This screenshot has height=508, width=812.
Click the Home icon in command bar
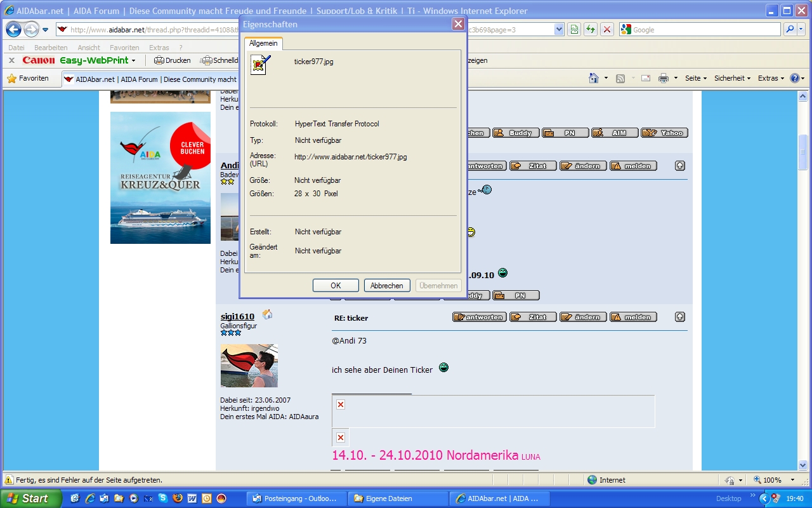pyautogui.click(x=594, y=78)
